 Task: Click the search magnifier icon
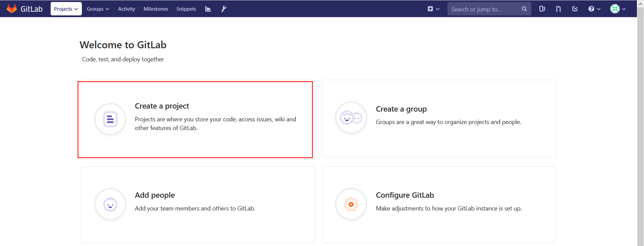[524, 9]
